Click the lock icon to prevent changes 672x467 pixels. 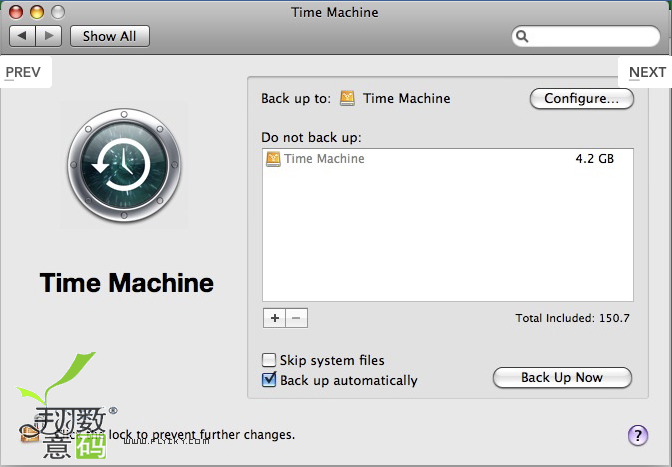[29, 433]
